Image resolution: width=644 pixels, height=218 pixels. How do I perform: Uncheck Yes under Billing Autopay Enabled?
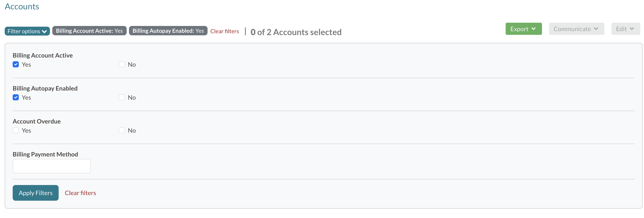[x=16, y=97]
